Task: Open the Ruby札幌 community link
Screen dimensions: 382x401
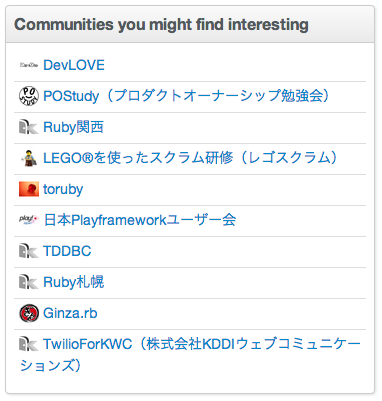Action: coord(74,282)
